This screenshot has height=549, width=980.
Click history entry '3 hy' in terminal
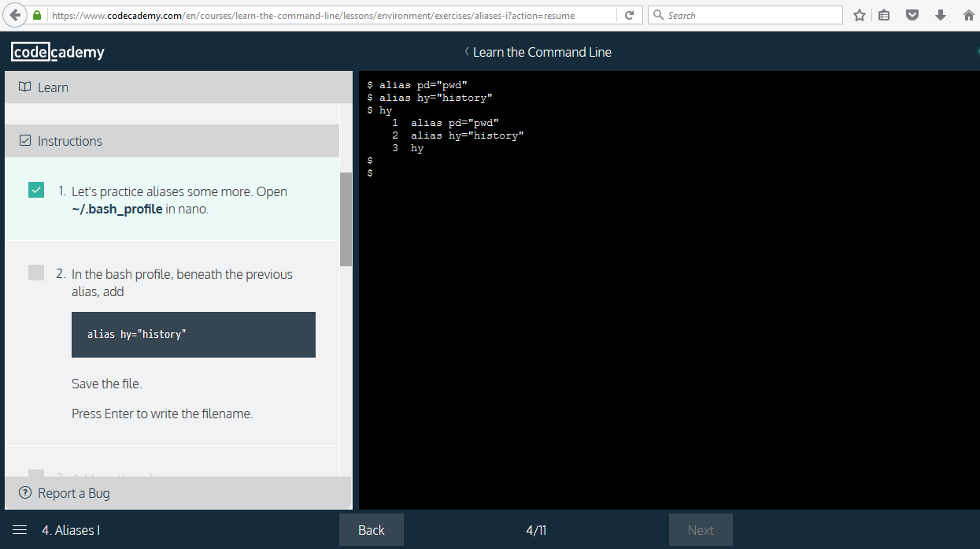coord(408,148)
